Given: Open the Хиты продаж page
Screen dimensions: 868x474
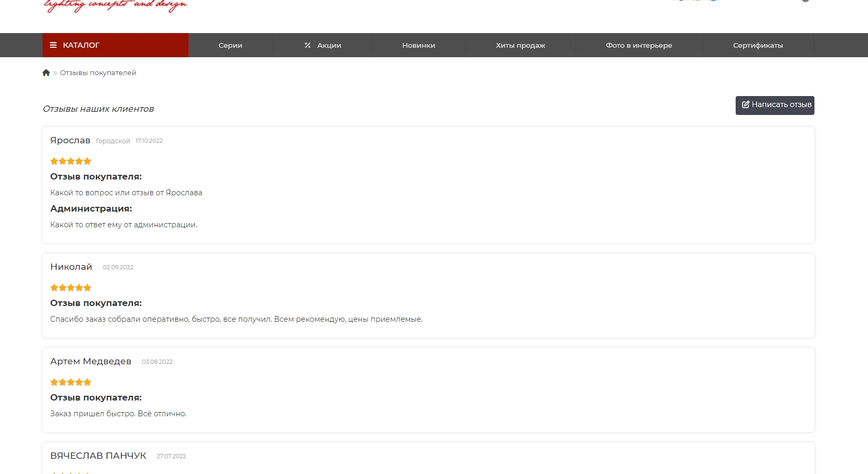Looking at the screenshot, I should 520,46.
